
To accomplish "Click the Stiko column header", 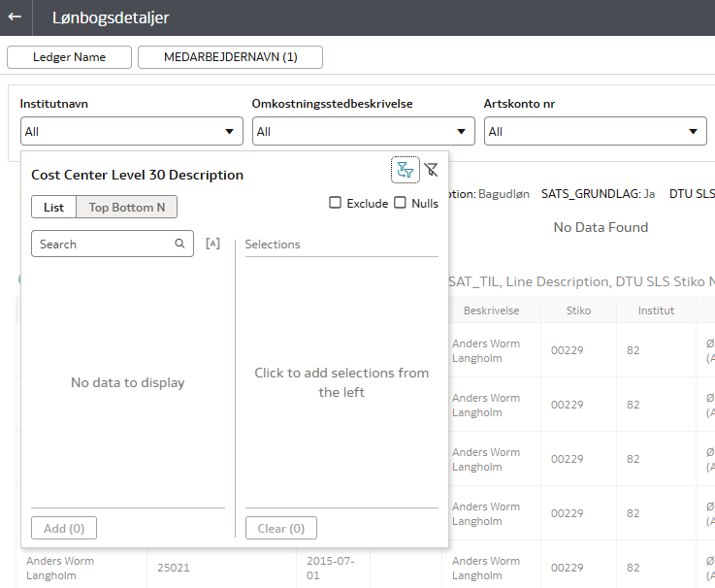I will (x=578, y=310).
